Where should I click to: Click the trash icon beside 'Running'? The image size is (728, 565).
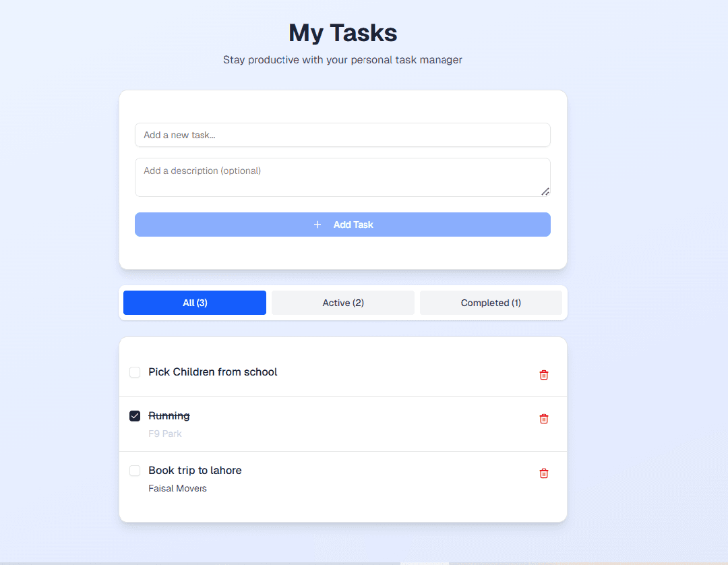(x=544, y=418)
